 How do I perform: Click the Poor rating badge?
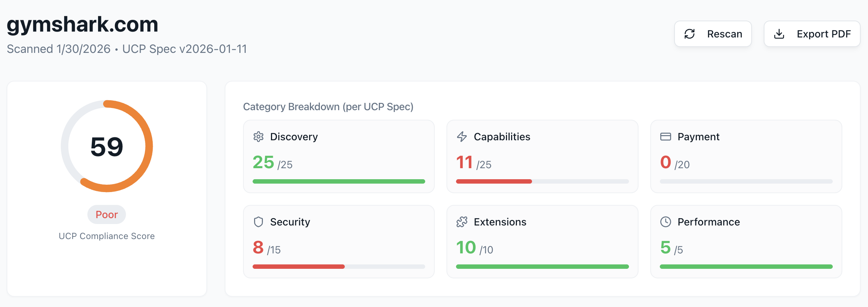point(106,214)
